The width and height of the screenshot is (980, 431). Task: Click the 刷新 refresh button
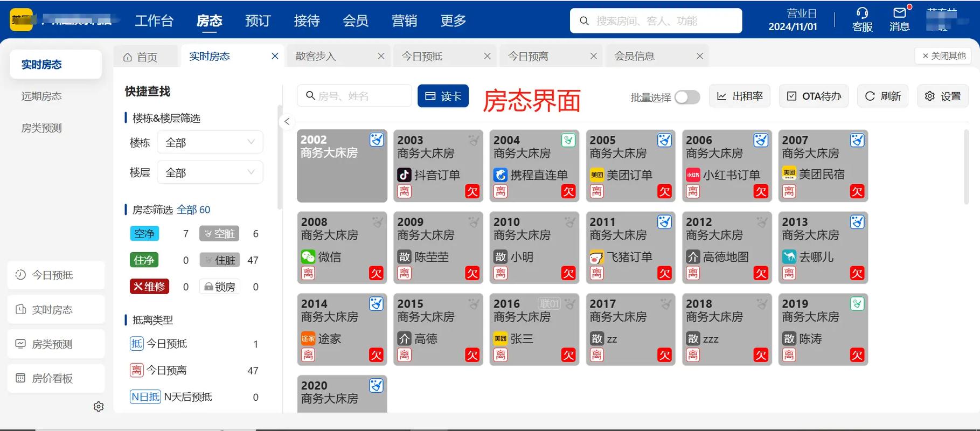[882, 96]
